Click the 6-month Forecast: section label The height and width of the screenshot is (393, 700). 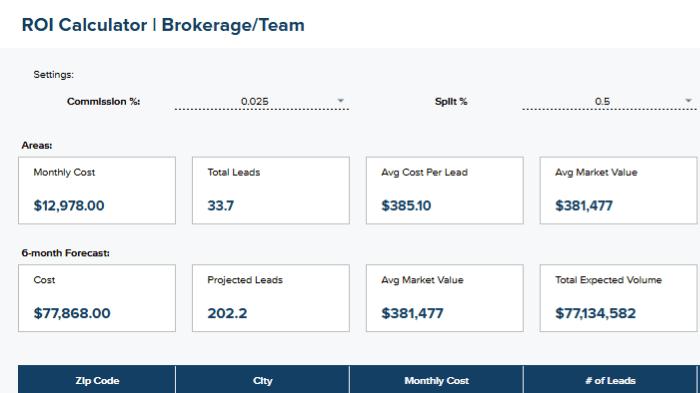[66, 253]
